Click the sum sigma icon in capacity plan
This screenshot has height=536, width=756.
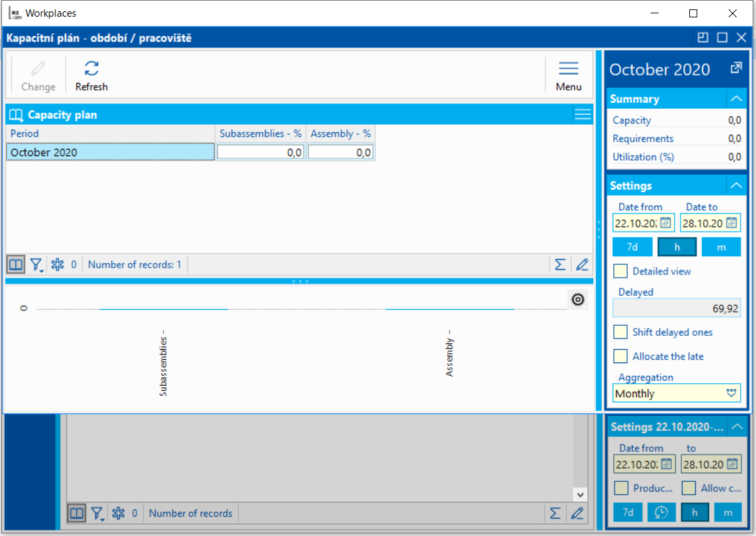coord(560,264)
